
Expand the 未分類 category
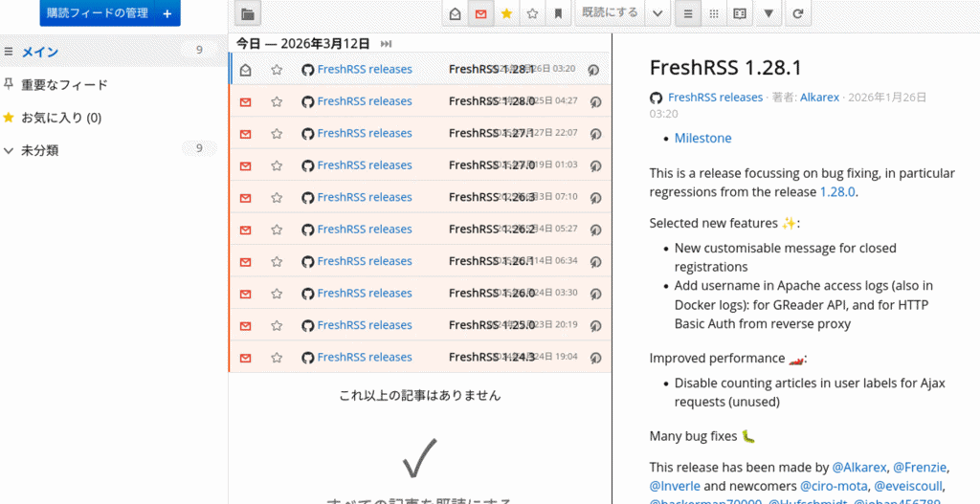pos(9,150)
